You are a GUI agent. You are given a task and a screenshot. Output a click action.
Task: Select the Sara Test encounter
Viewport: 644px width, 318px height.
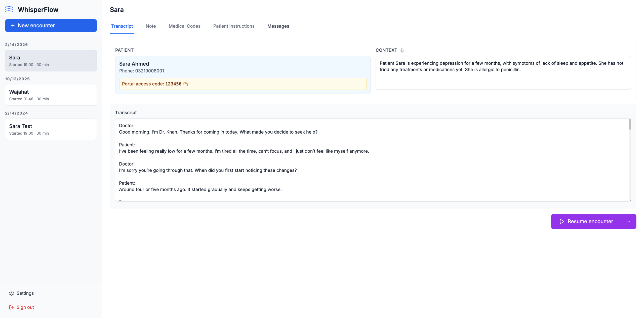click(x=51, y=129)
